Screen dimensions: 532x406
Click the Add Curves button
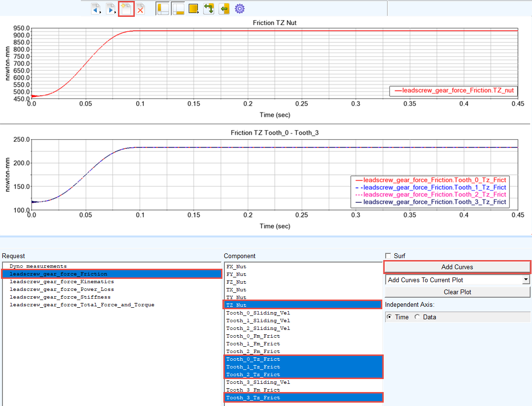tap(457, 267)
